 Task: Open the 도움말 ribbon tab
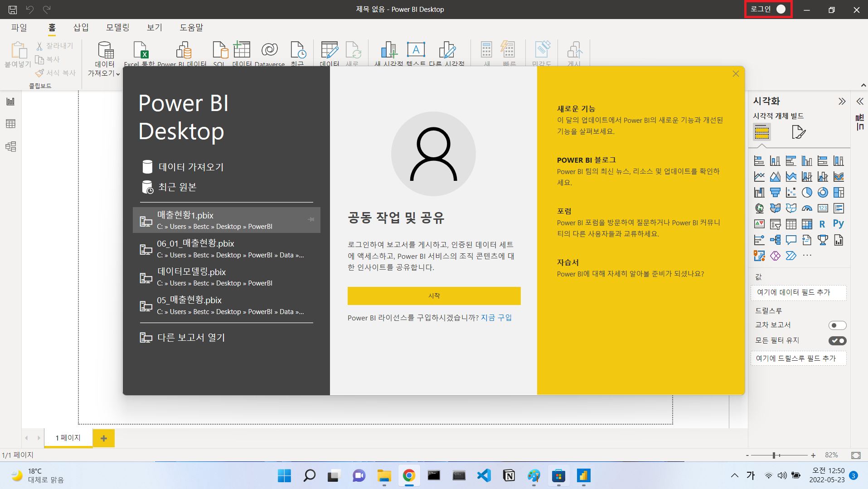tap(192, 28)
